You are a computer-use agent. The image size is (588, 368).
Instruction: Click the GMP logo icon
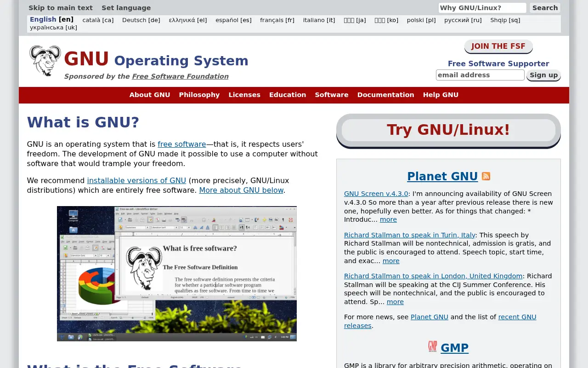(432, 346)
